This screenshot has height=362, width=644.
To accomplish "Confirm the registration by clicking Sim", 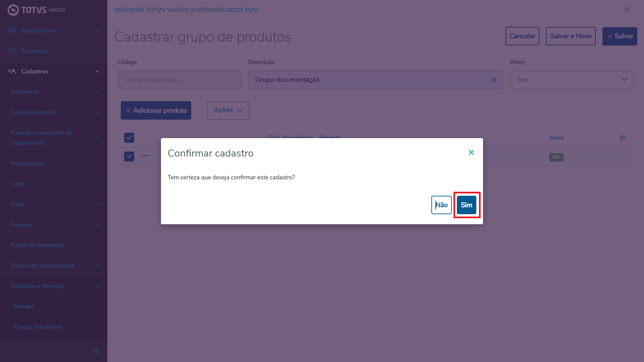I will 466,205.
